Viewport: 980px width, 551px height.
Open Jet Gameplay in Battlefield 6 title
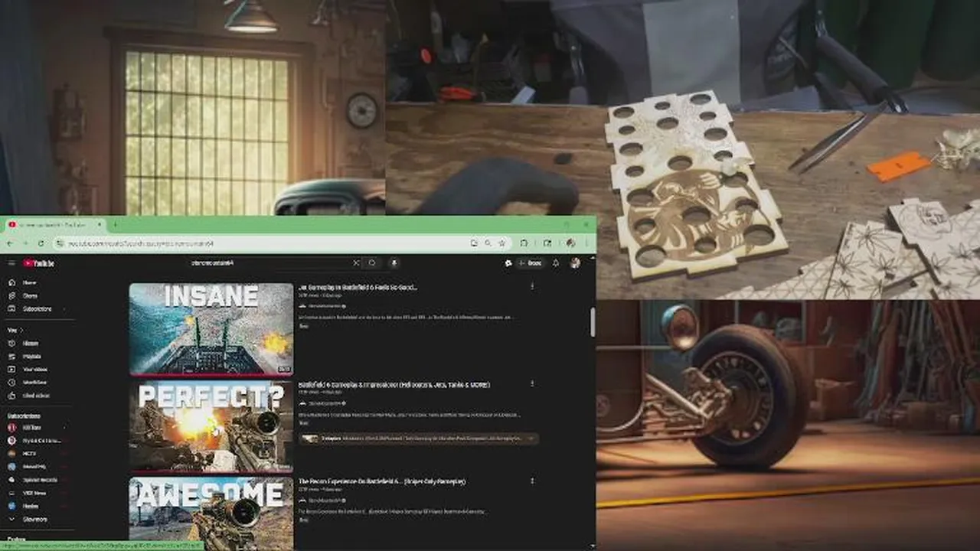[x=358, y=287]
